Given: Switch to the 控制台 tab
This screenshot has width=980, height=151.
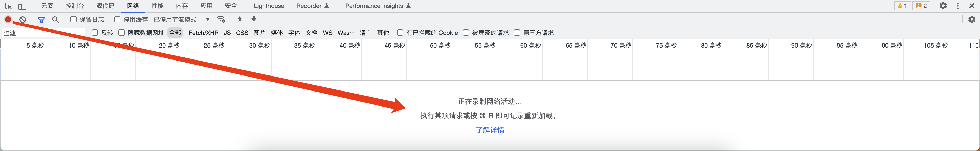Looking at the screenshot, I should (x=75, y=6).
